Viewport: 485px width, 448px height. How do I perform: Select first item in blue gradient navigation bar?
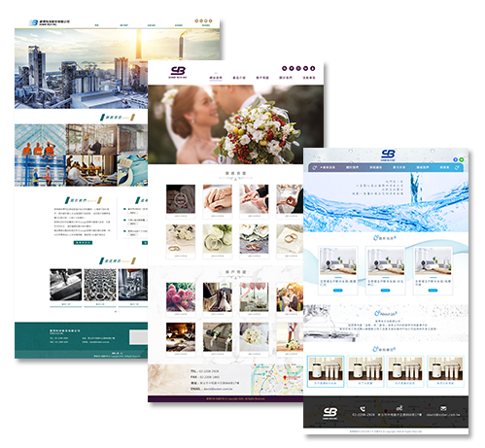tap(328, 167)
